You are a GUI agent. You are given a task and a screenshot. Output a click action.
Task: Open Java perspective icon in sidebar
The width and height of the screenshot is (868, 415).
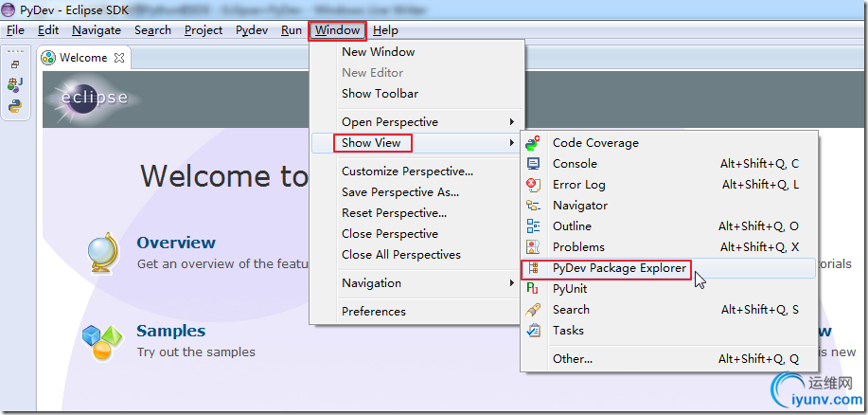(x=15, y=84)
